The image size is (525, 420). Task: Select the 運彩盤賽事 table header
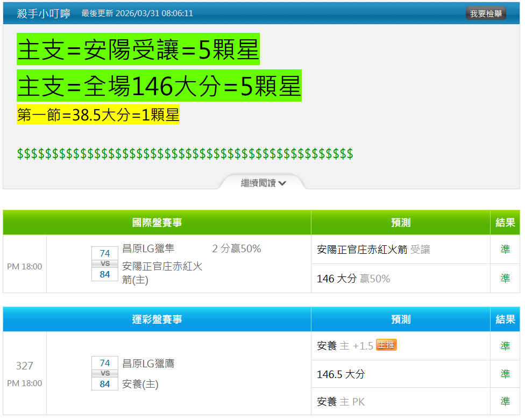[x=157, y=319]
